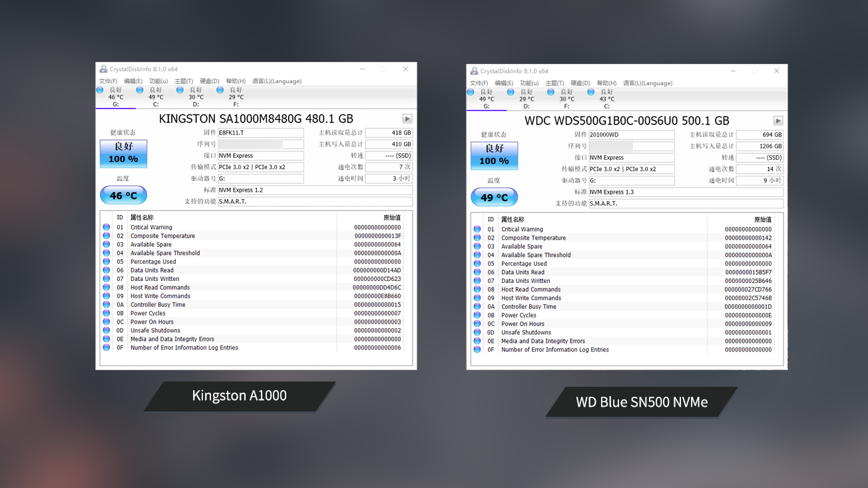Click status orb for Power On Hours in WD window

coord(477,324)
